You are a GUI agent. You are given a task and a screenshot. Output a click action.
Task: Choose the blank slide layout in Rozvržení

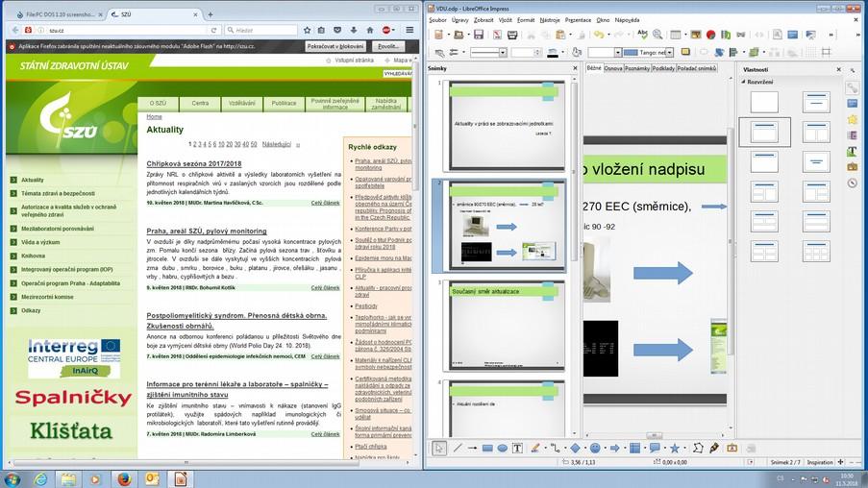pyautogui.click(x=764, y=103)
